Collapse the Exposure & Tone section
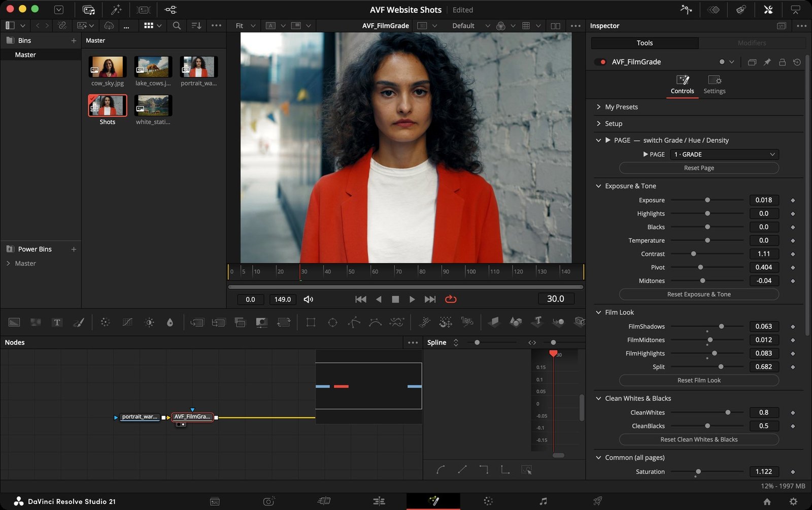The height and width of the screenshot is (510, 812). click(x=599, y=186)
